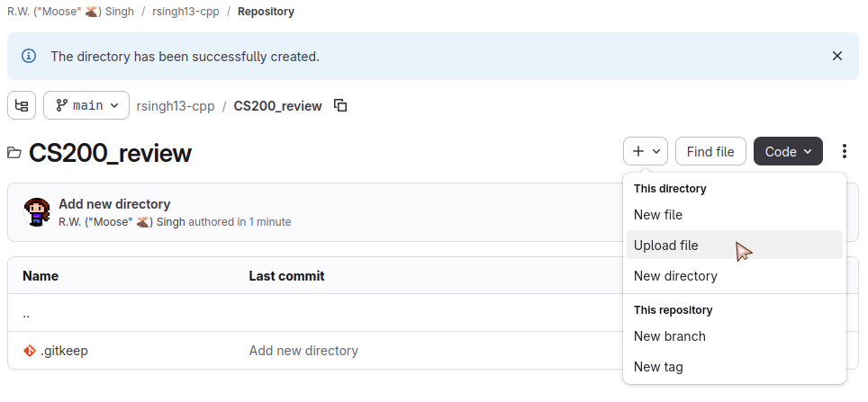Click the info icon in the alert banner
This screenshot has height=402, width=868.
pyautogui.click(x=29, y=56)
